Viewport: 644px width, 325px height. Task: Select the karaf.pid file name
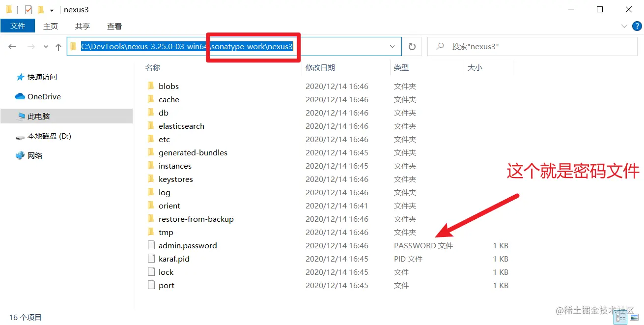pyautogui.click(x=174, y=259)
